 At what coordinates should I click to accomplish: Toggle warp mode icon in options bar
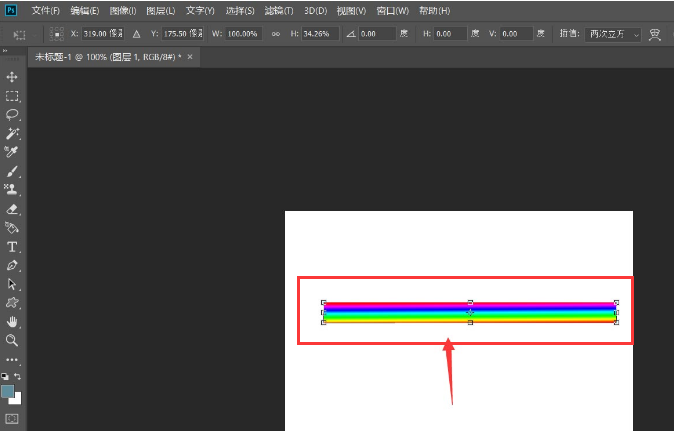click(x=656, y=34)
